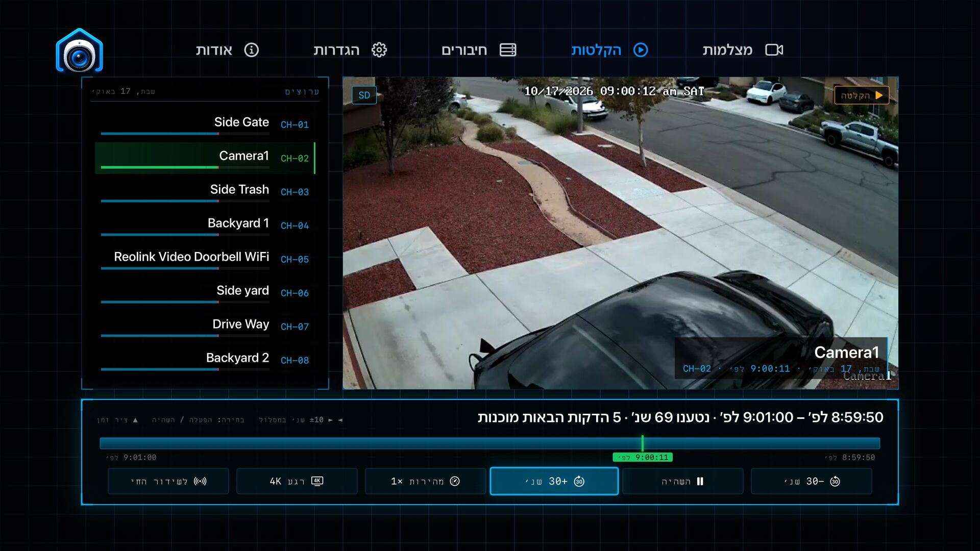Skip forward 30 seconds

[554, 481]
